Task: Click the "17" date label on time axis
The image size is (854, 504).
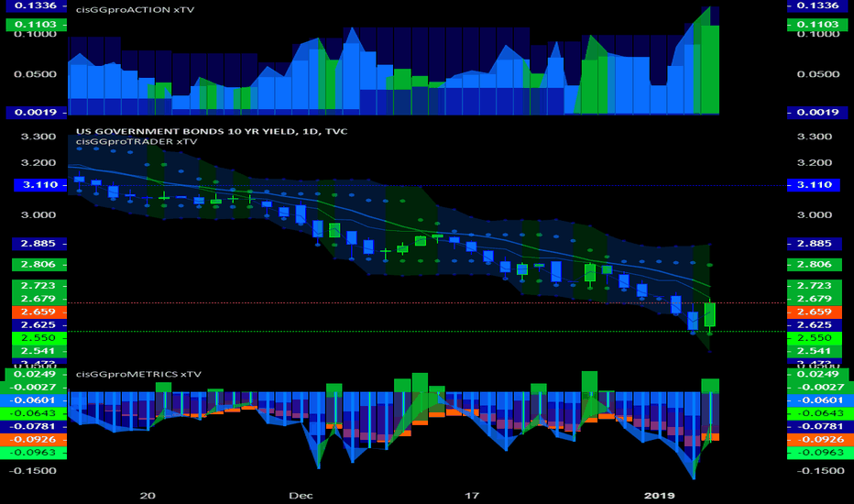Action: [x=472, y=496]
